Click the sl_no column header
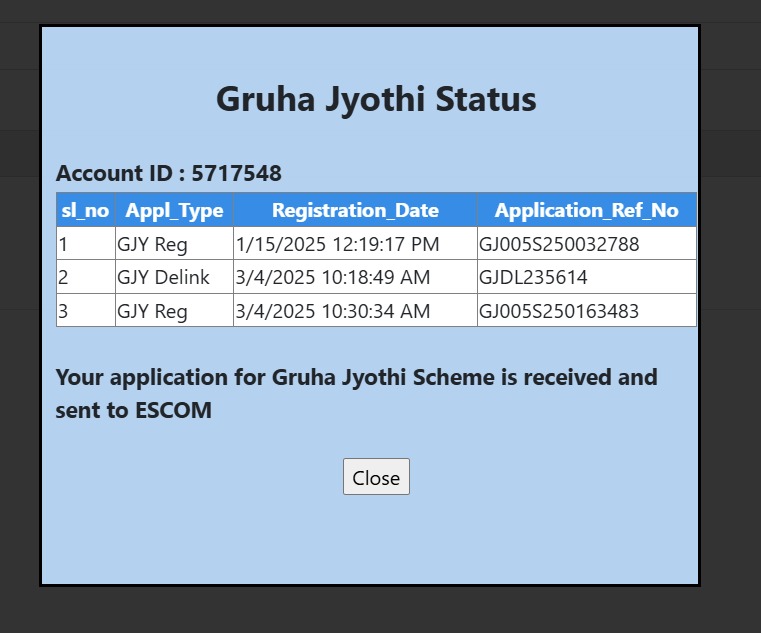761x633 pixels. point(85,210)
